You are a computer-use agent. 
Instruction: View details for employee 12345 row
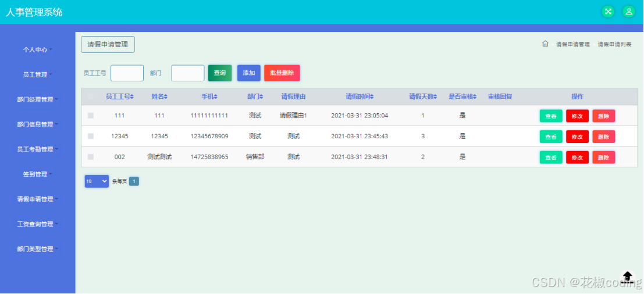click(x=551, y=137)
